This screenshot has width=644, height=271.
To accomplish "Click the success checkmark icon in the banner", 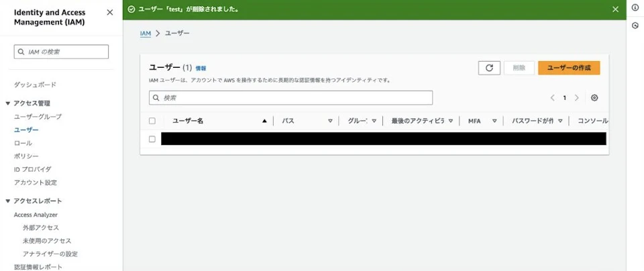I will coord(131,9).
